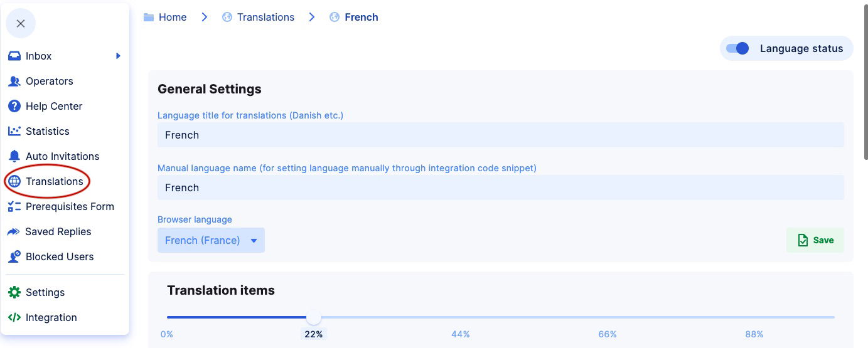Screen dimensions: 868x348
Task: Click the Save button
Action: [815, 240]
